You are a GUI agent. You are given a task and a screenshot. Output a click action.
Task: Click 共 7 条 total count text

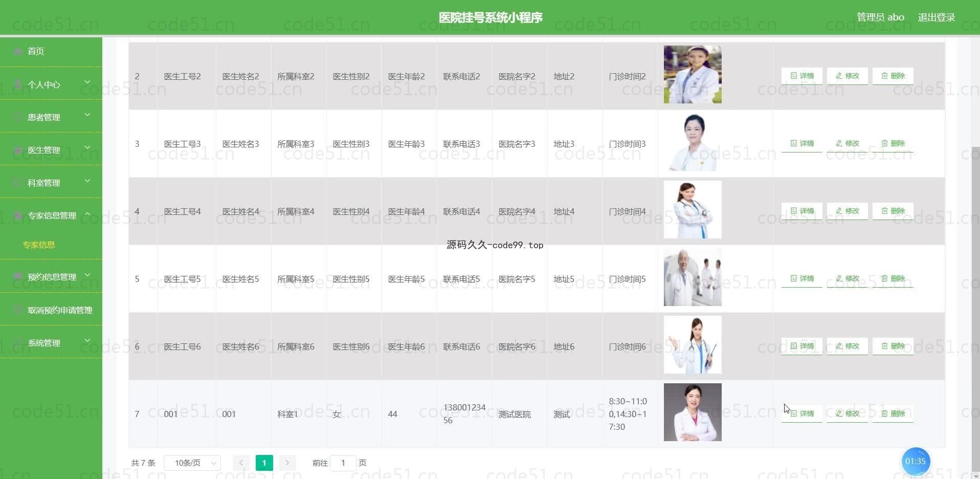(143, 463)
